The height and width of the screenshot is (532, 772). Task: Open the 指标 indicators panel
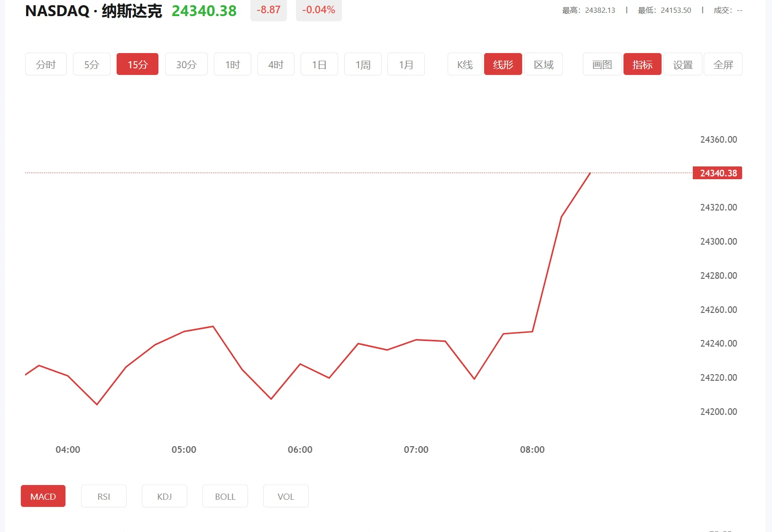(x=642, y=64)
